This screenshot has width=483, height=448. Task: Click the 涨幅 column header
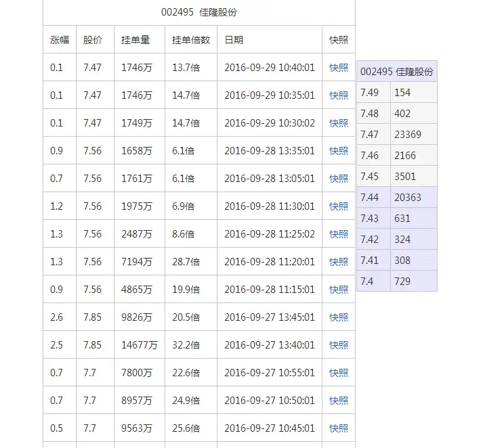(60, 40)
